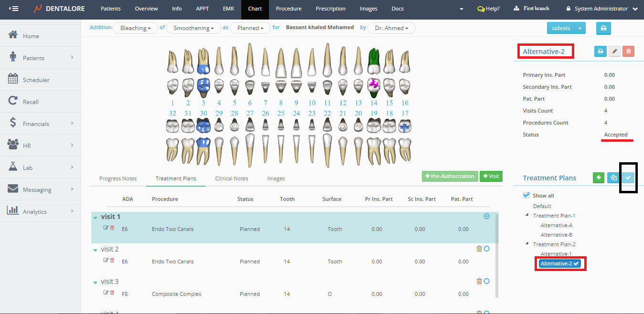Click blue printer button next to sidexis
644x314 pixels.
[x=603, y=28]
